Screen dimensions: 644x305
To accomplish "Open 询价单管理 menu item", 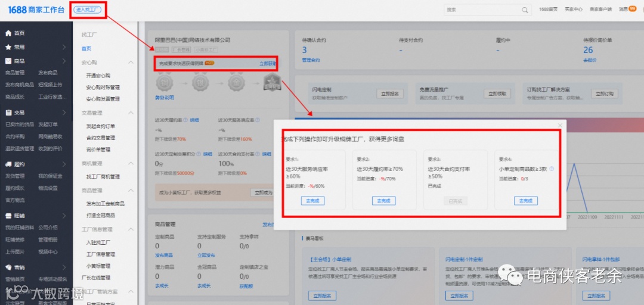I will pos(98,150).
